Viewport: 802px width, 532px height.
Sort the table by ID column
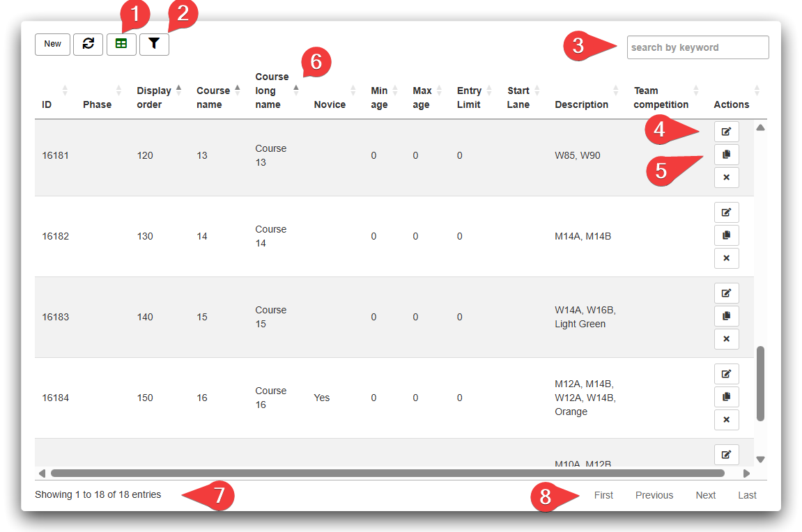47,104
